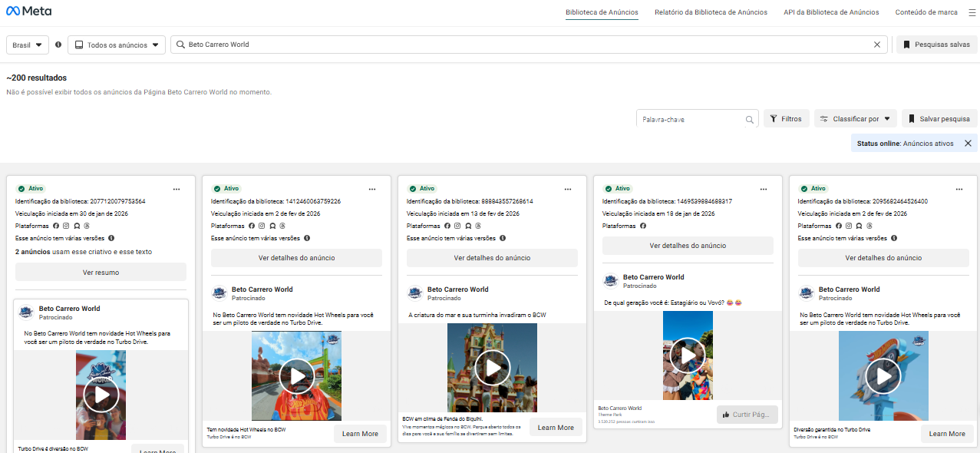
Task: Click the Meta logo
Action: pos(29,12)
